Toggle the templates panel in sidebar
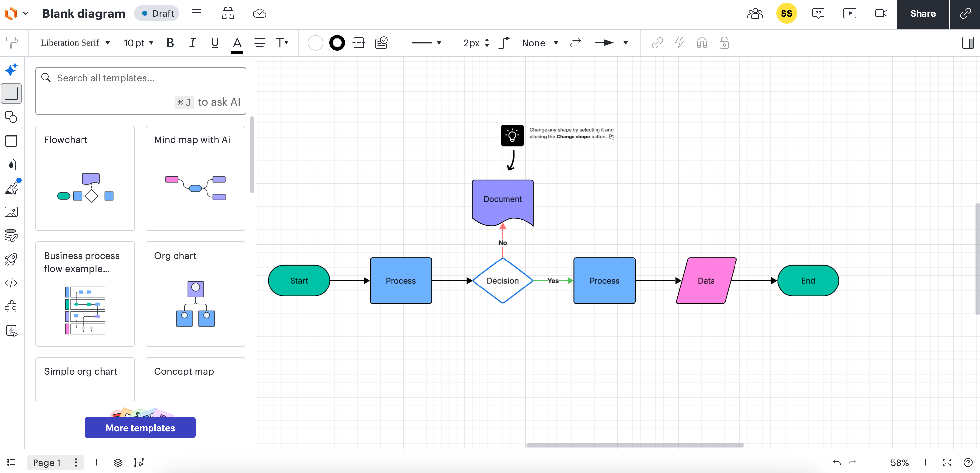Screen dimensions: 980x473 coord(12,93)
